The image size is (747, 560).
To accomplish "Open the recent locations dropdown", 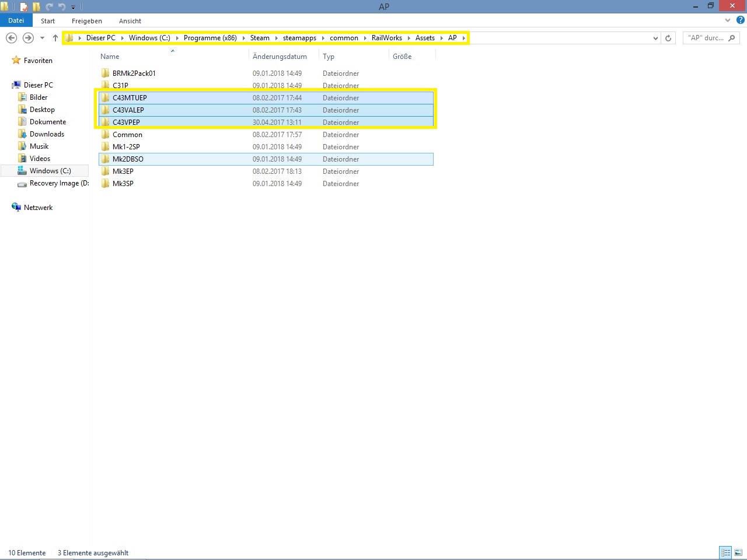I will pos(42,38).
